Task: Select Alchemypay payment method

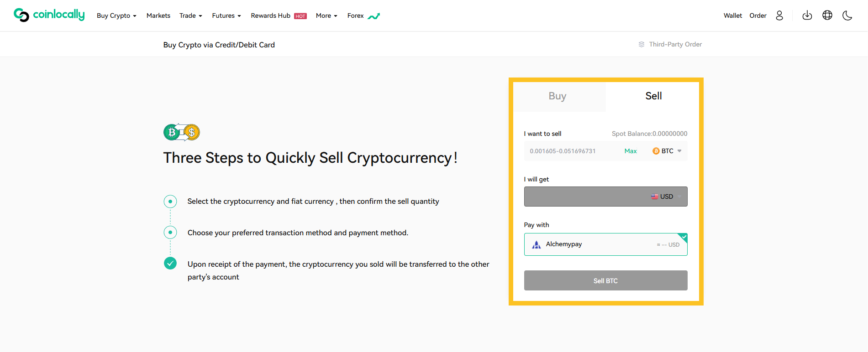Action: coord(605,244)
